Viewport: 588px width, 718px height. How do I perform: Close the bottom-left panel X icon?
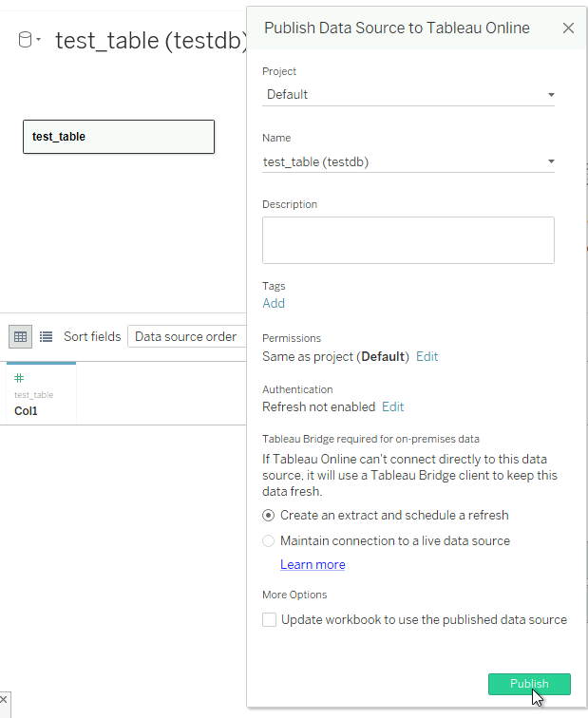pyautogui.click(x=4, y=699)
